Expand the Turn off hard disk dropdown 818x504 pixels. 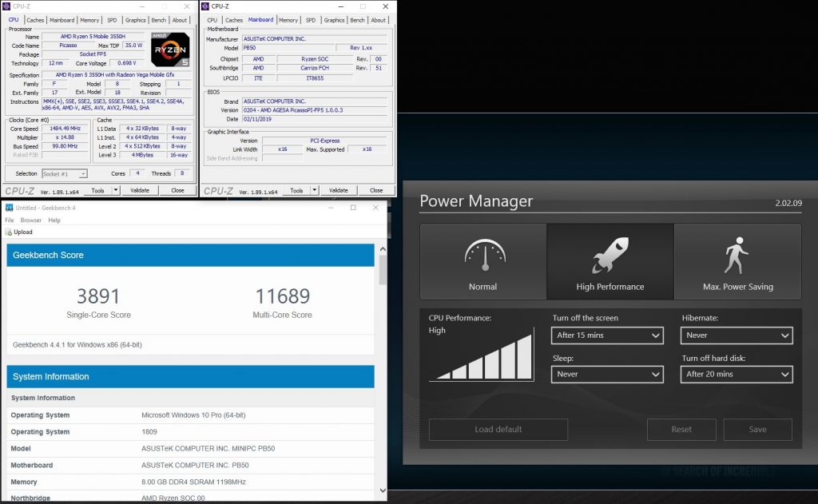pyautogui.click(x=737, y=374)
